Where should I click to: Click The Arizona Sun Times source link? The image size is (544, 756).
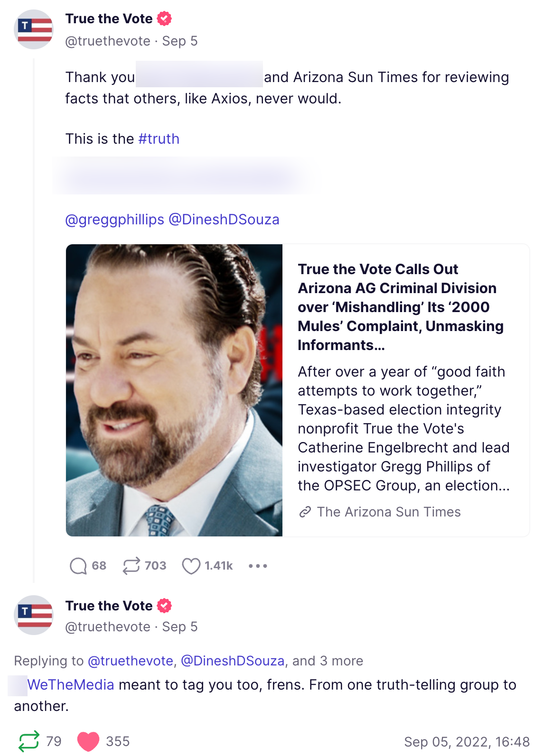389,512
